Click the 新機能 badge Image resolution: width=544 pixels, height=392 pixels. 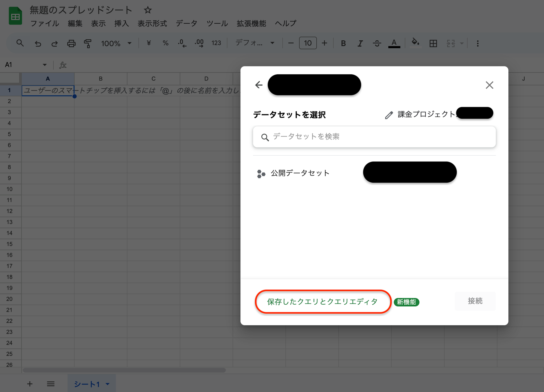[406, 302]
